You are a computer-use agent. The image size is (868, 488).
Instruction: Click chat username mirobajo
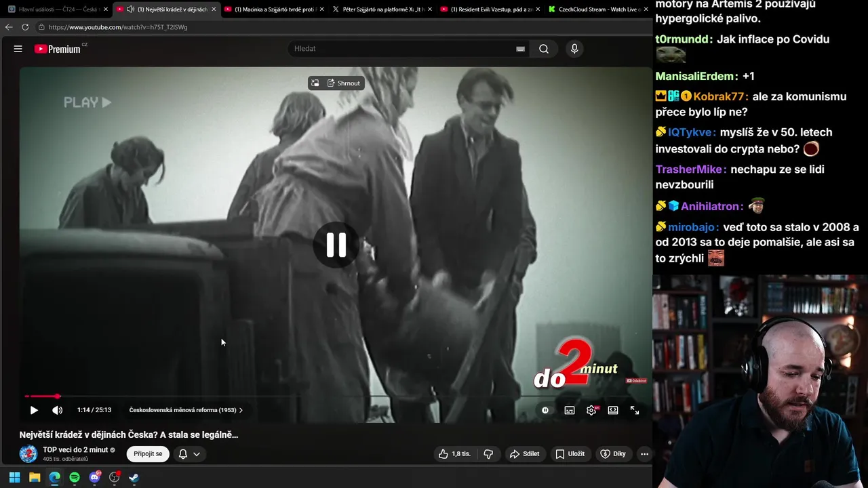691,228
